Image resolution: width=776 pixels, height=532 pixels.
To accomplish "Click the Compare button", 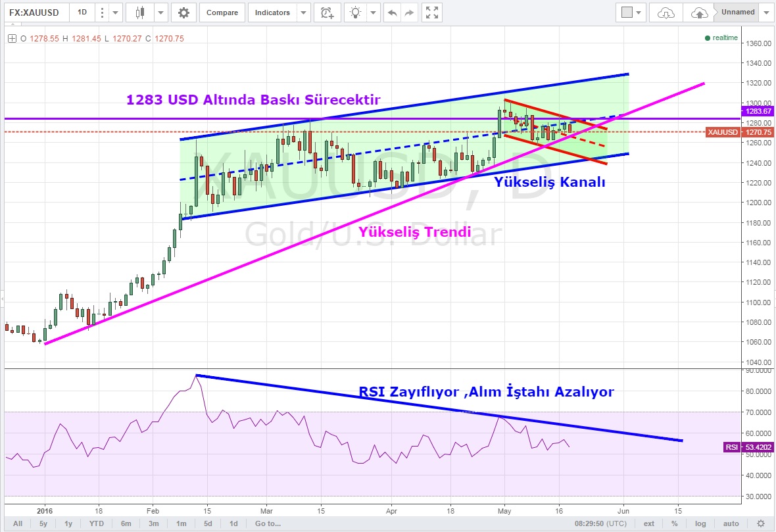I will (222, 12).
